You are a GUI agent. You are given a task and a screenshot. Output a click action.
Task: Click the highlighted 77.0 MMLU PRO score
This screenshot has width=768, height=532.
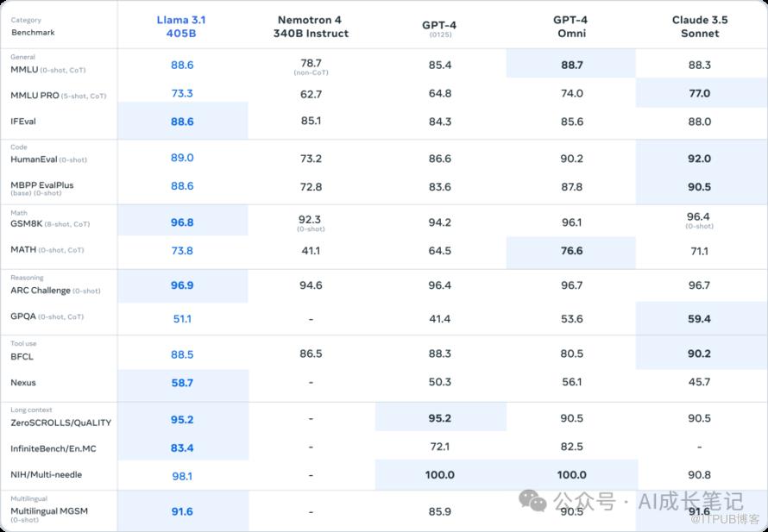coord(700,93)
